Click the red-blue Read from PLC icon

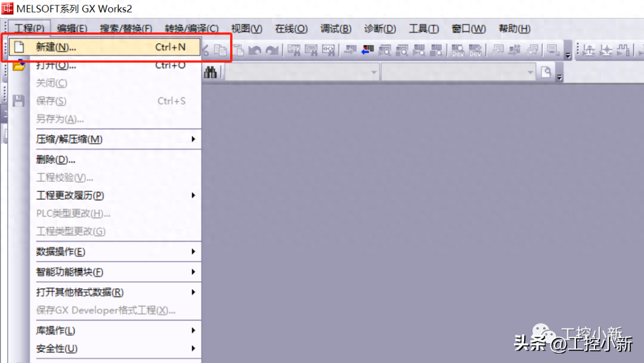pos(368,51)
